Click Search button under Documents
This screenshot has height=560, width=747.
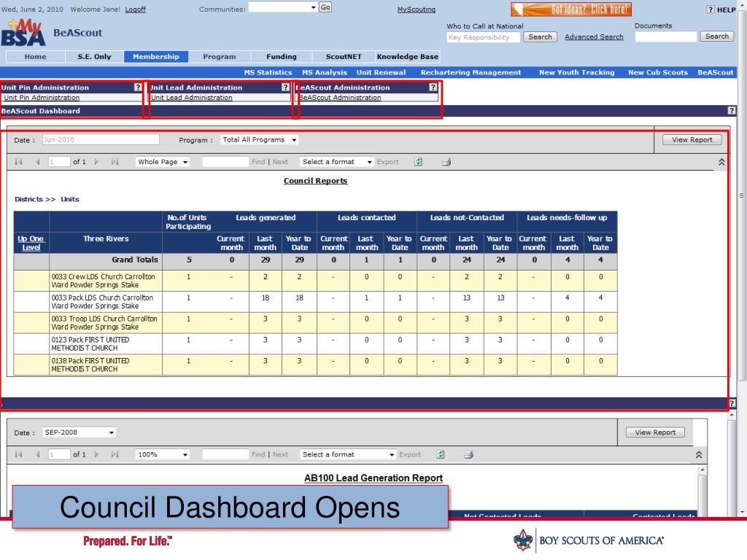coord(716,36)
